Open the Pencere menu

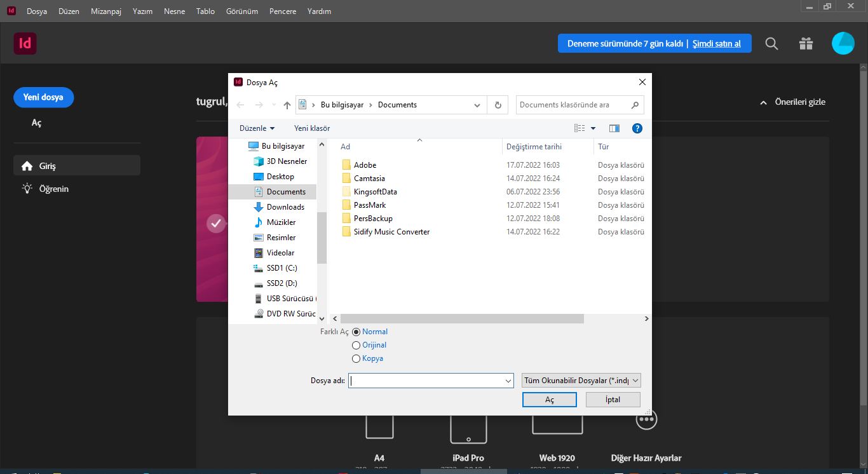click(x=283, y=11)
